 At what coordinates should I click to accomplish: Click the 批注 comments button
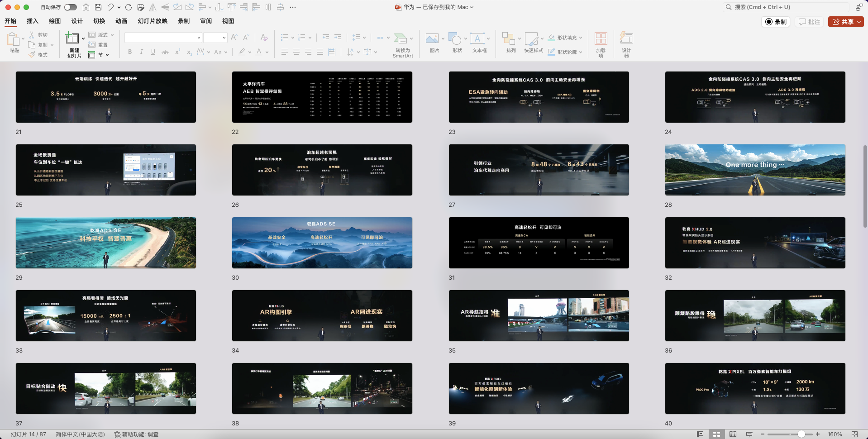tap(809, 22)
